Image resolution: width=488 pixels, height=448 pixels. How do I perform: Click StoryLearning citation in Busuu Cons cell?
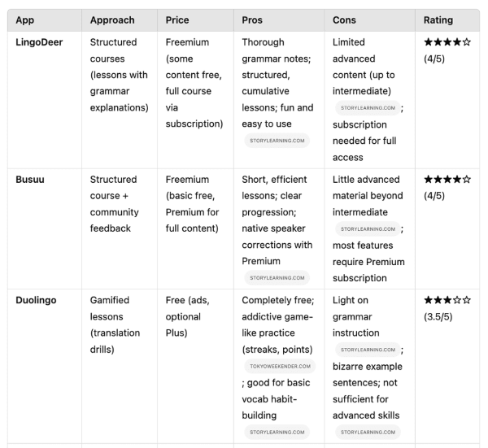368,229
